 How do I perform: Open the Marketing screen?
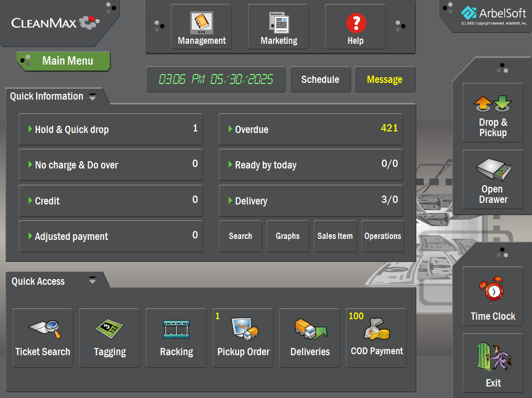(x=278, y=27)
